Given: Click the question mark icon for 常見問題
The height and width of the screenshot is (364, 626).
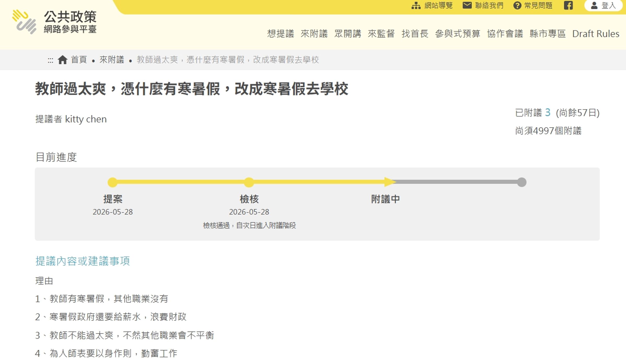Looking at the screenshot, I should point(517,5).
